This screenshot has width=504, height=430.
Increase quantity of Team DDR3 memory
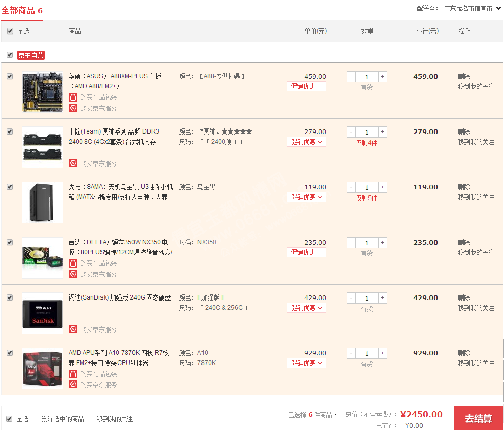click(x=383, y=132)
